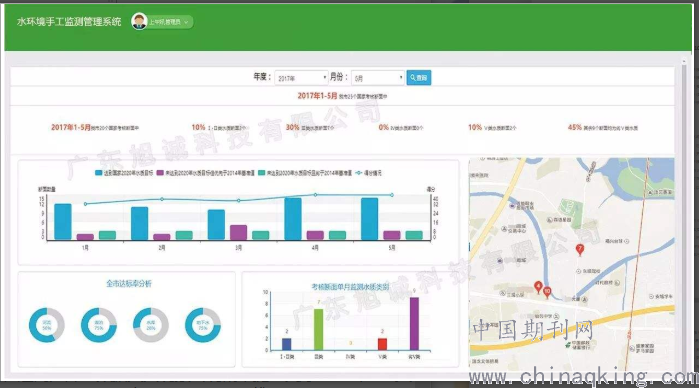Screen dimensions: 699x388
Task: Click the tall purple bar in water quality chart
Action: (x=414, y=324)
